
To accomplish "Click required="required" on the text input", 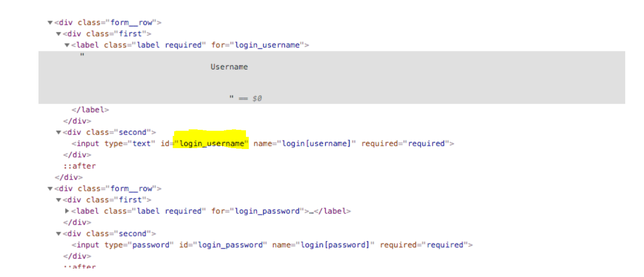I will click(x=406, y=143).
